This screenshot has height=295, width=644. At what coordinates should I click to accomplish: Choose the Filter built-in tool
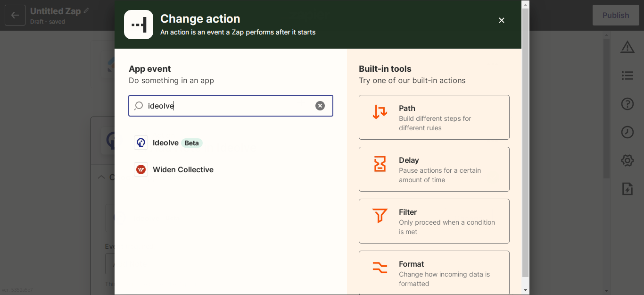click(434, 221)
